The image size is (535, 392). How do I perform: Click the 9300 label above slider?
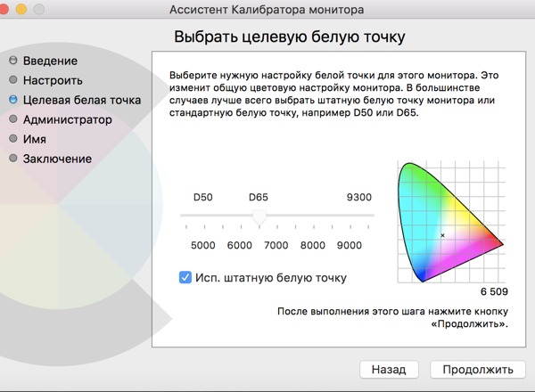(x=359, y=197)
